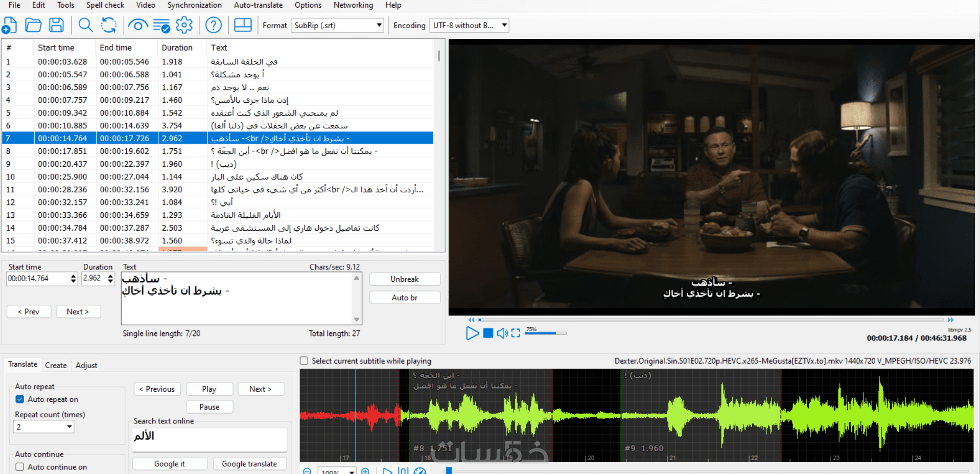The width and height of the screenshot is (980, 474).
Task: Click the Auto br button
Action: coord(405,298)
